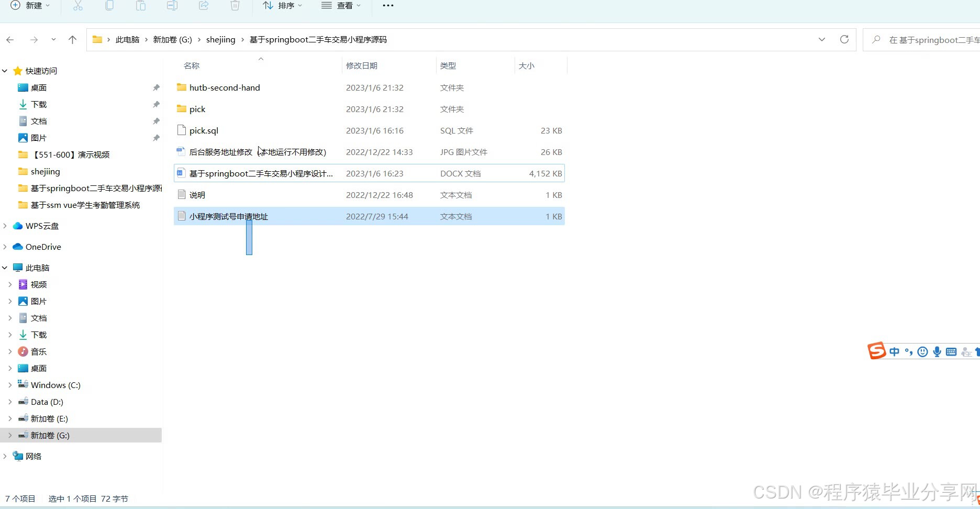
Task: Click the Cut scissors icon
Action: (x=78, y=5)
